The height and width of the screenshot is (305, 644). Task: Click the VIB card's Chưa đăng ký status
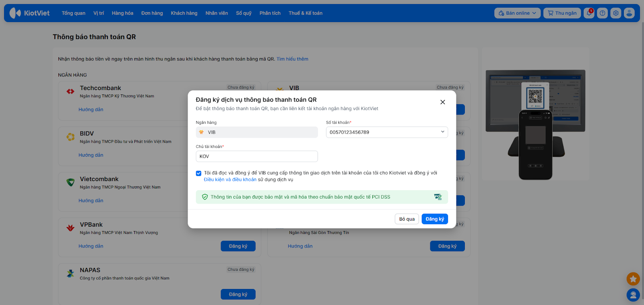pos(450,87)
